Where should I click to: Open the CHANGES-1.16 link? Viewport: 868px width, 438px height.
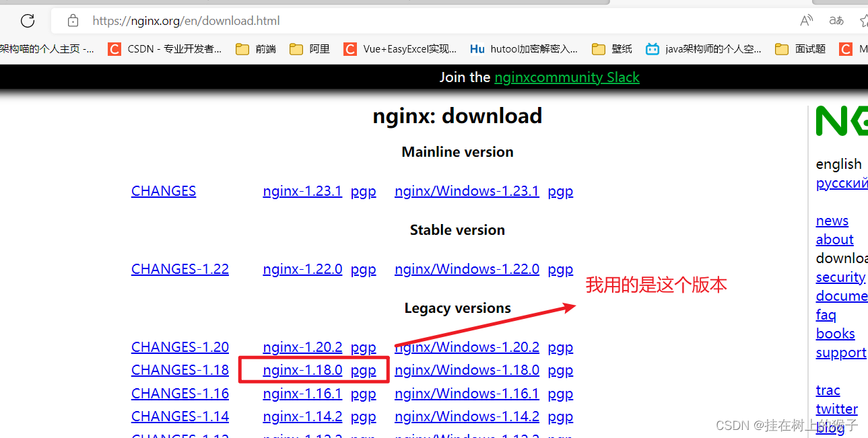tap(180, 394)
